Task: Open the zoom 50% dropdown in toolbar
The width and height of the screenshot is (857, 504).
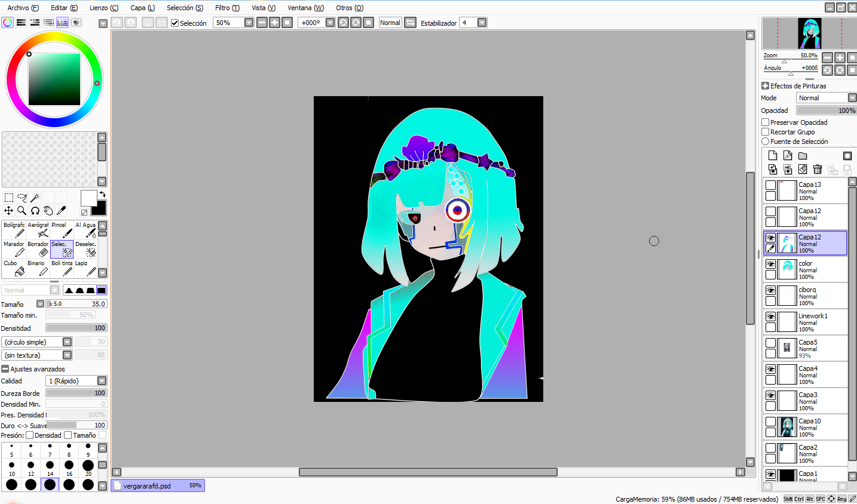Action: click(249, 23)
